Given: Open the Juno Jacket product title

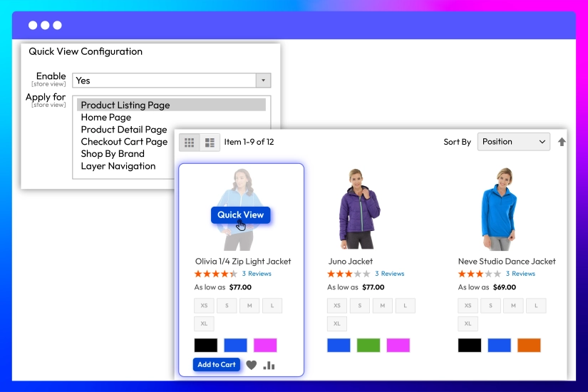Looking at the screenshot, I should (351, 261).
